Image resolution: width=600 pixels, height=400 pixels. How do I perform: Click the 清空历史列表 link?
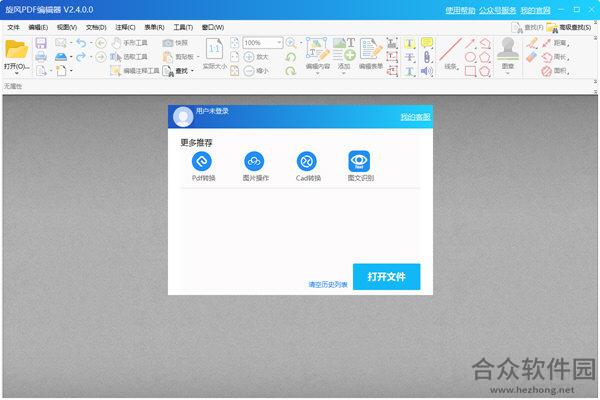click(x=328, y=284)
